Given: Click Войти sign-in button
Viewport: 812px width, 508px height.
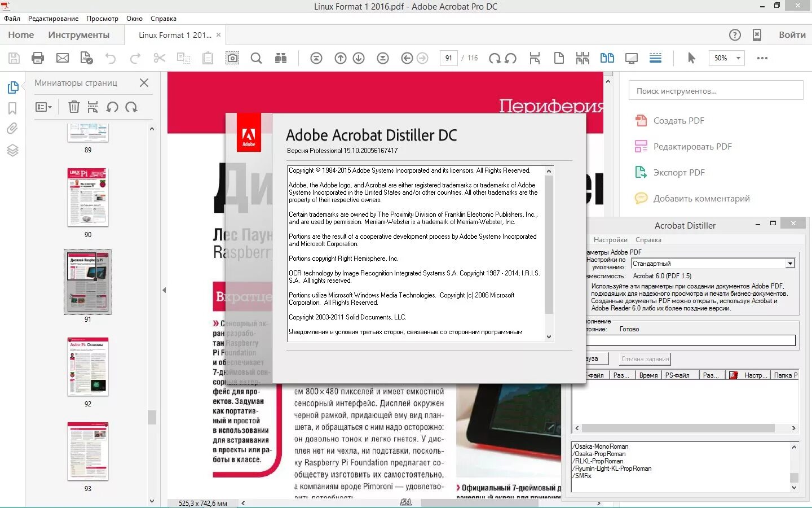Looking at the screenshot, I should (x=792, y=34).
